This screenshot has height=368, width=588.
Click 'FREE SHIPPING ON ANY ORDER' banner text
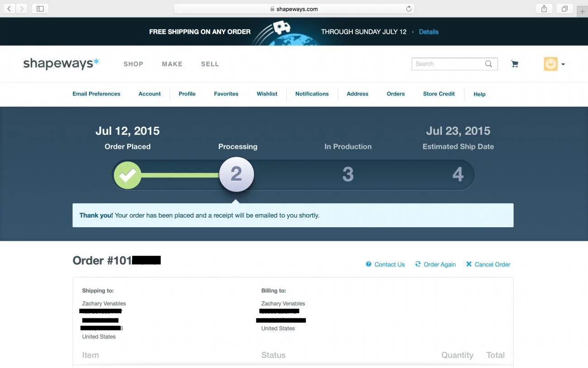point(200,32)
